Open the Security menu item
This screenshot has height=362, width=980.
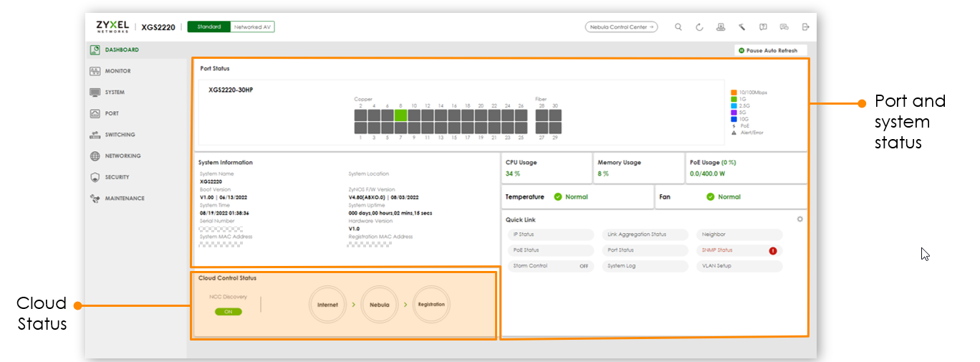tap(117, 177)
